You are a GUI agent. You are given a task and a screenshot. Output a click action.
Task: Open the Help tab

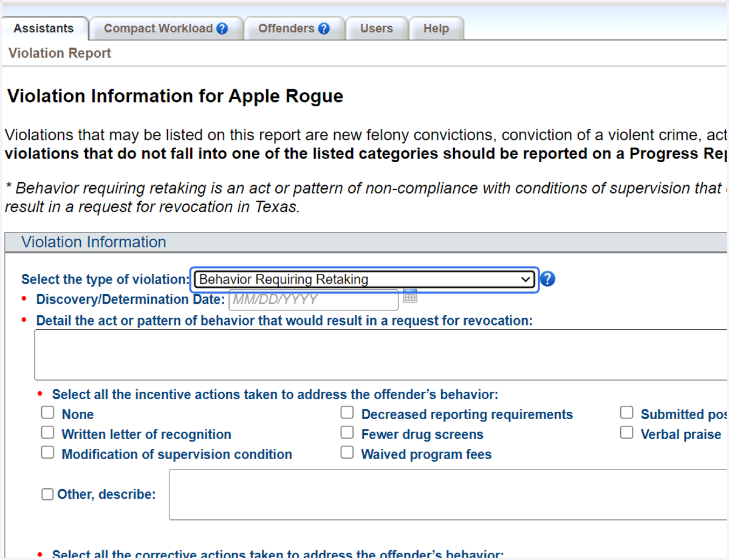pos(436,28)
